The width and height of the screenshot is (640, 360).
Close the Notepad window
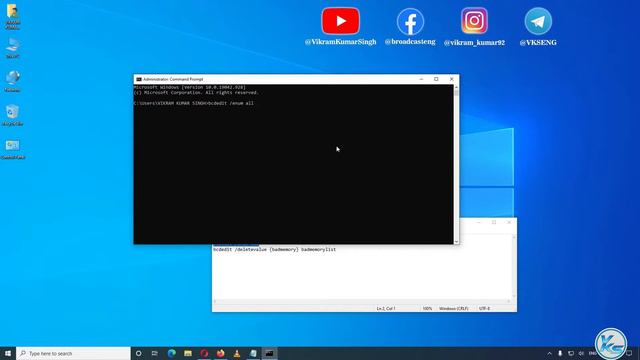(509, 222)
